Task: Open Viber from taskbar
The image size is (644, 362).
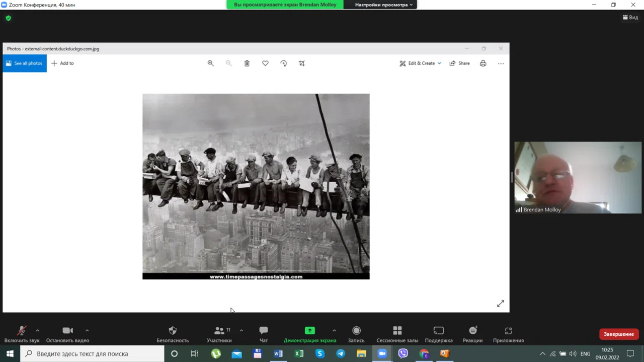Action: point(403,353)
